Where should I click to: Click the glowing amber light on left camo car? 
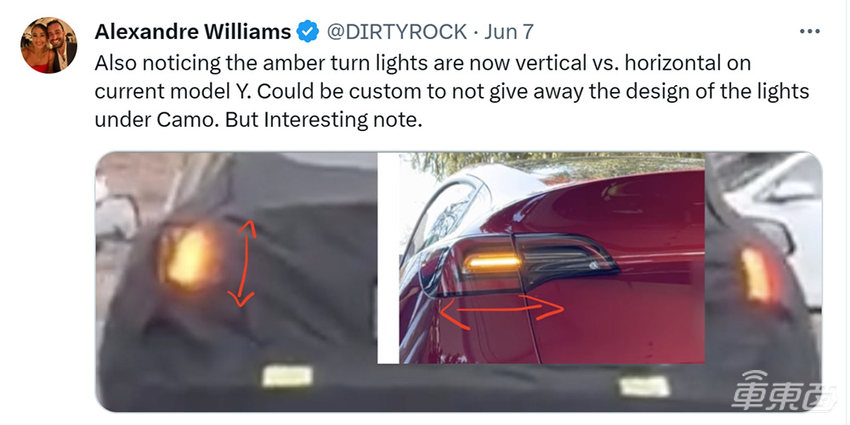(189, 256)
